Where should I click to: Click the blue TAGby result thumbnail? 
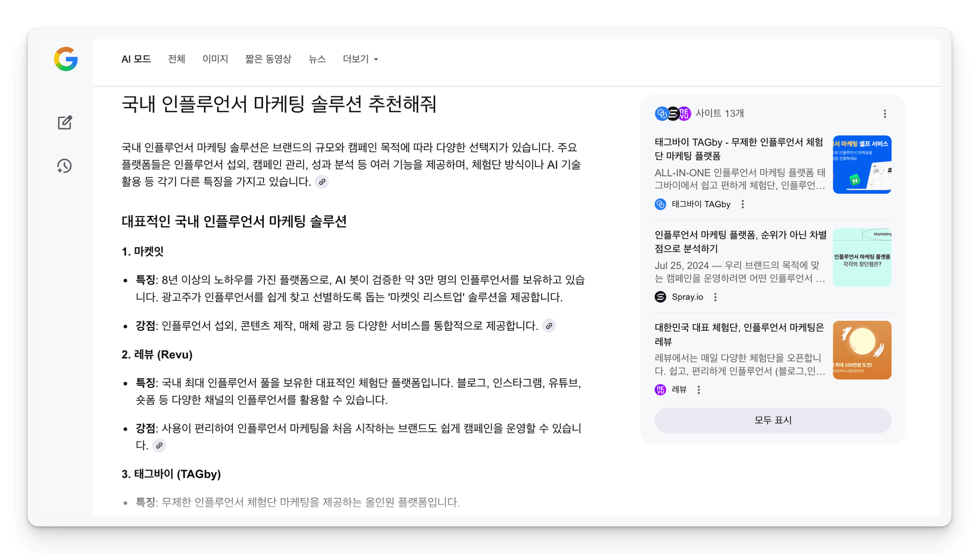click(861, 164)
